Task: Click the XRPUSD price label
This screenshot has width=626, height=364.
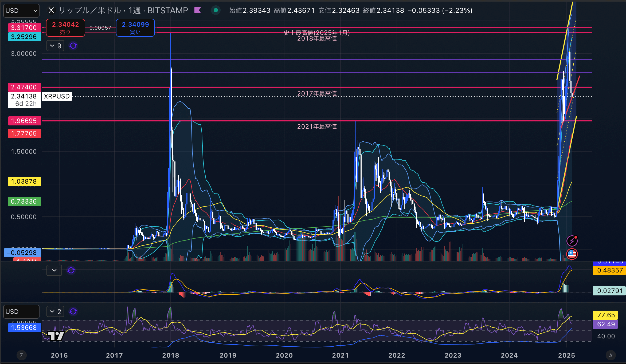Action: click(x=57, y=96)
